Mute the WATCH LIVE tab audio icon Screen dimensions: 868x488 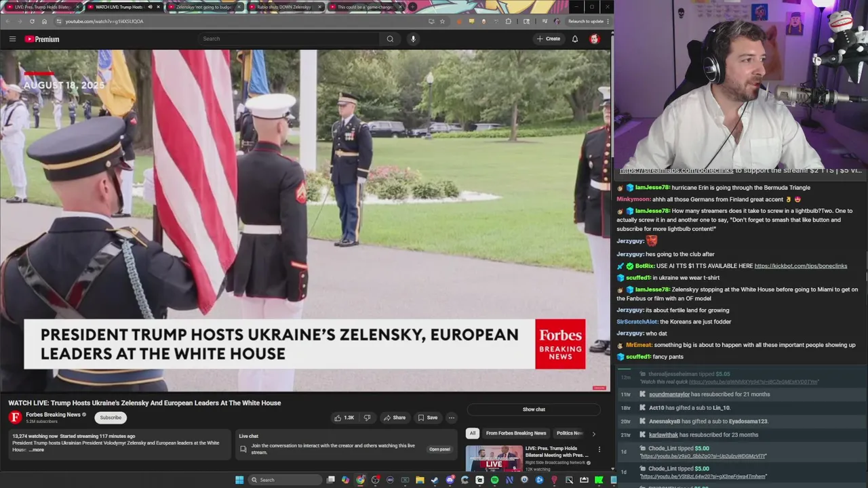pyautogui.click(x=150, y=7)
